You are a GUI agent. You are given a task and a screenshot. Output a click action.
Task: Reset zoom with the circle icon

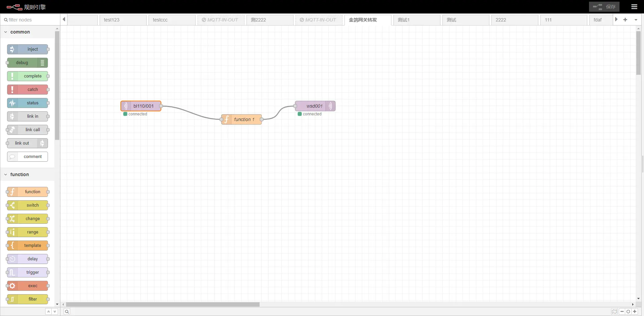pos(628,312)
